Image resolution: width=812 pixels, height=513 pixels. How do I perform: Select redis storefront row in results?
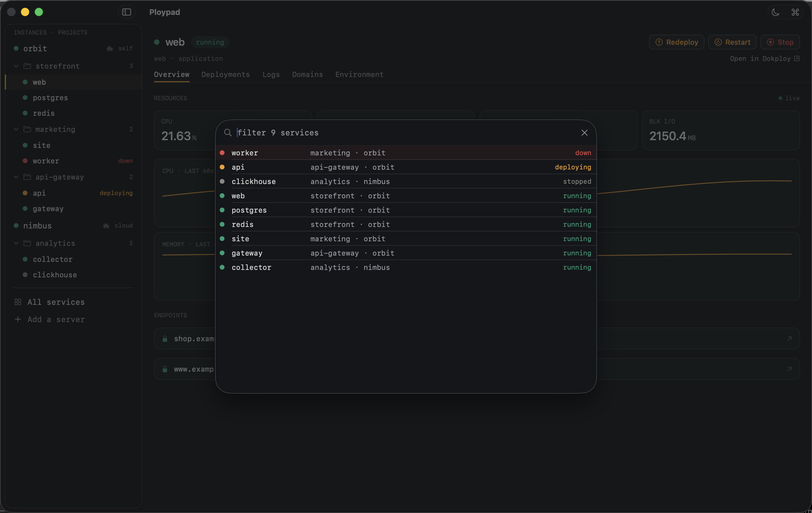coord(406,224)
